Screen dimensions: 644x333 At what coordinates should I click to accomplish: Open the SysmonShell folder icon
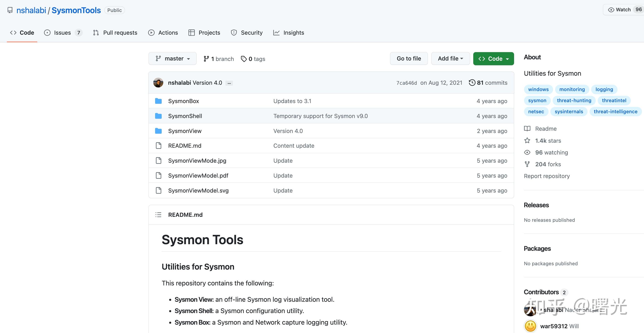[158, 116]
